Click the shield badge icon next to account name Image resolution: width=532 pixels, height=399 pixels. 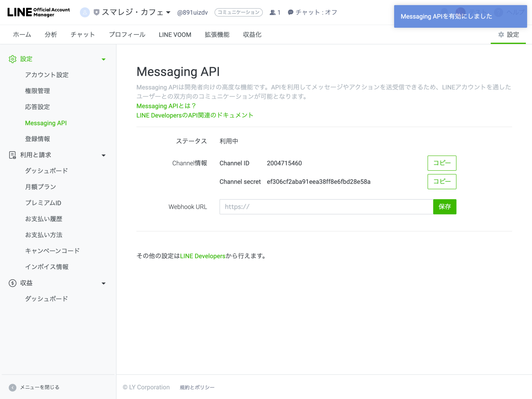tap(96, 12)
